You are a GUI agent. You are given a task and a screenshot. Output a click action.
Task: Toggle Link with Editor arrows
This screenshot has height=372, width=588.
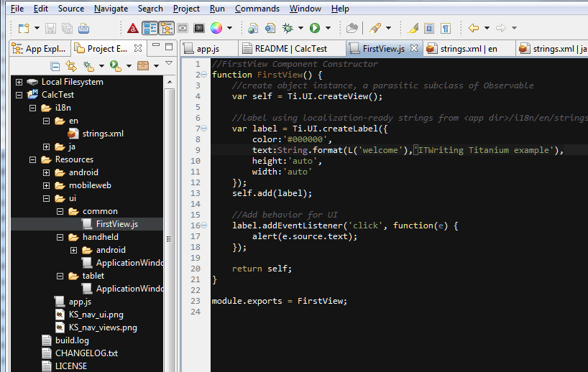tap(71, 66)
